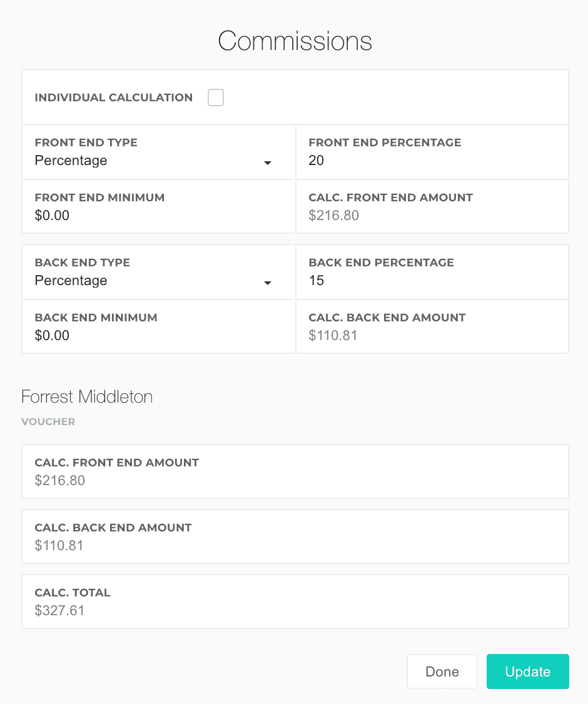
Task: Open the Front End Type Percentage selector
Action: point(150,161)
